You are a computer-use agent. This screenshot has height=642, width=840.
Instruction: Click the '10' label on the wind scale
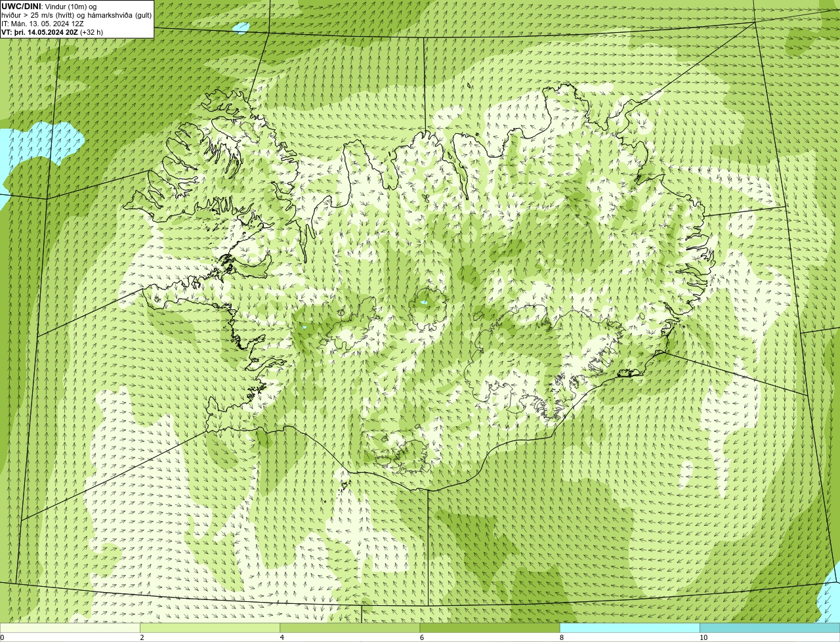(x=703, y=637)
